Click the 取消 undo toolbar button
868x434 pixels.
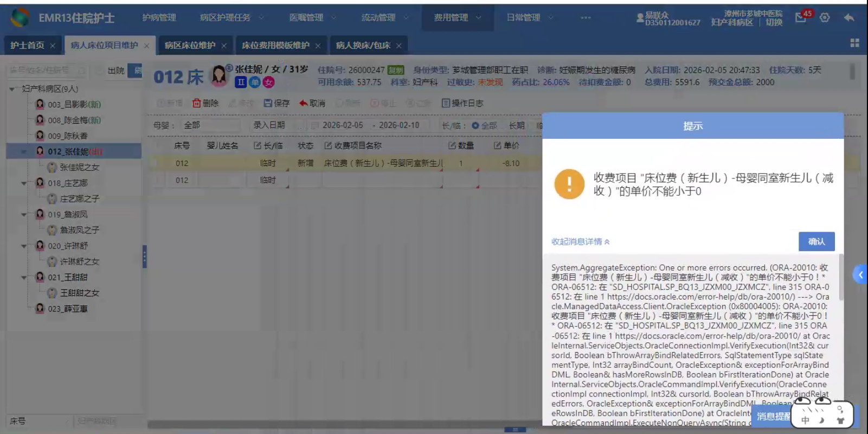[312, 103]
